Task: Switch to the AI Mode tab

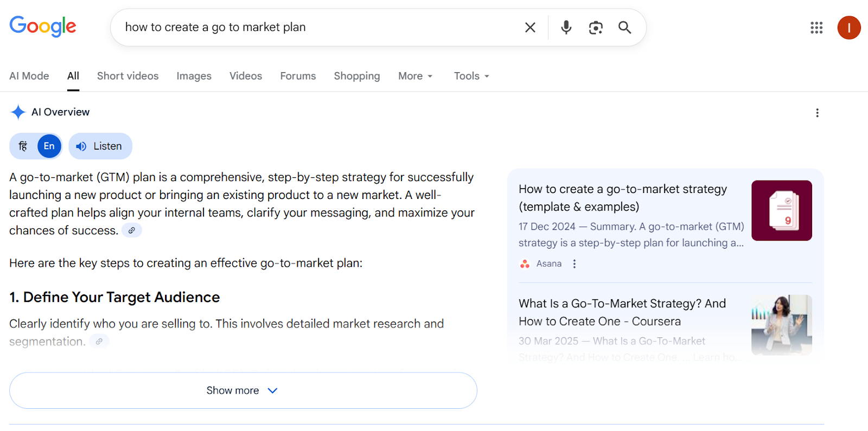Action: pos(29,76)
